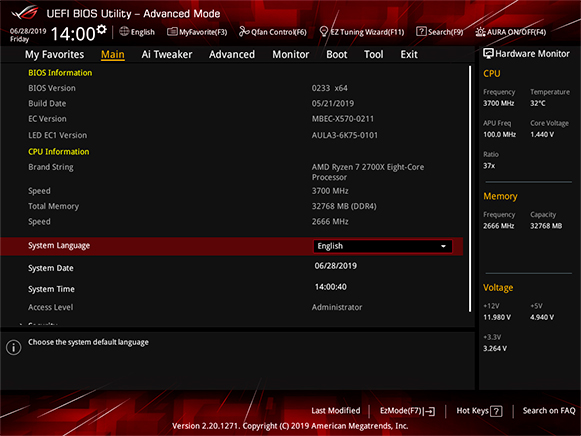The image size is (581, 436).
Task: Open Search(F9) question mark icon
Action: 421,31
